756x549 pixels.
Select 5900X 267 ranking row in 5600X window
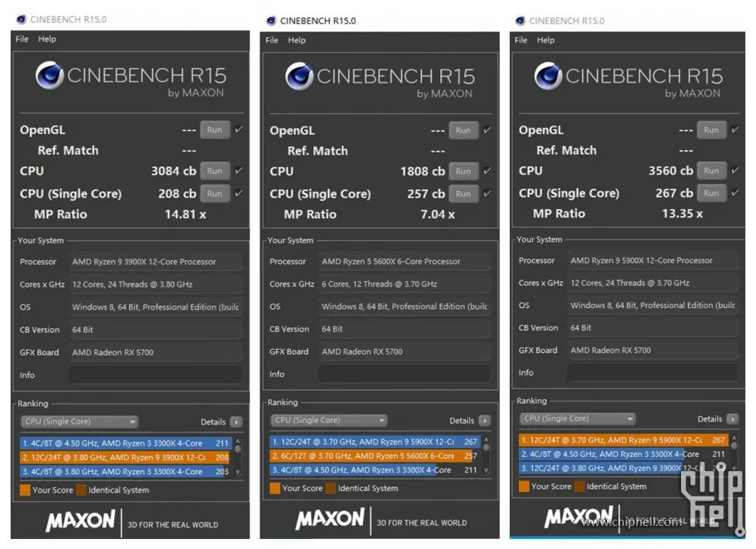tap(375, 442)
